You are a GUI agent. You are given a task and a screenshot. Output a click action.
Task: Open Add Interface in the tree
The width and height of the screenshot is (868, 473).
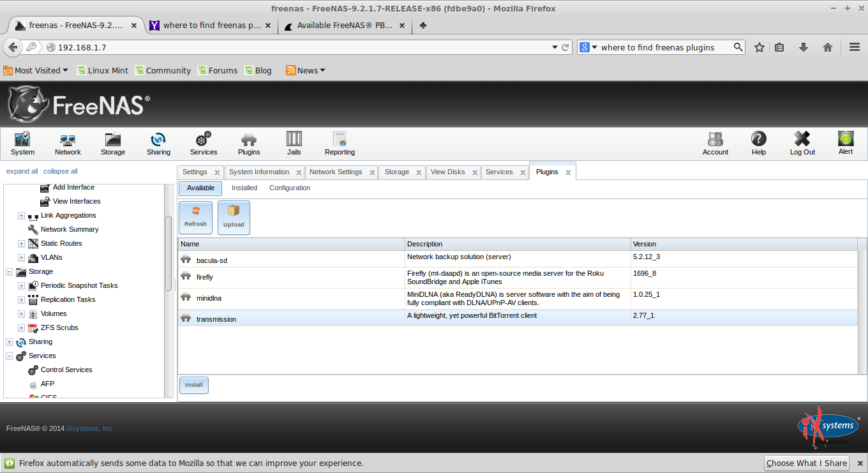73,187
